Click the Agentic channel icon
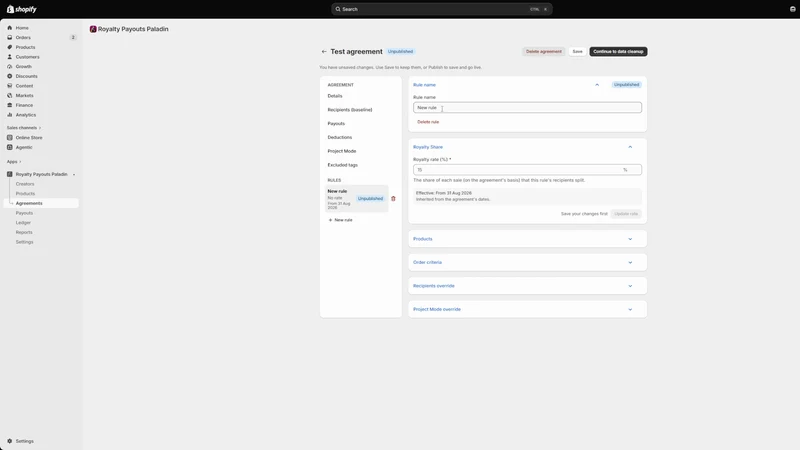The image size is (800, 450). (x=10, y=147)
